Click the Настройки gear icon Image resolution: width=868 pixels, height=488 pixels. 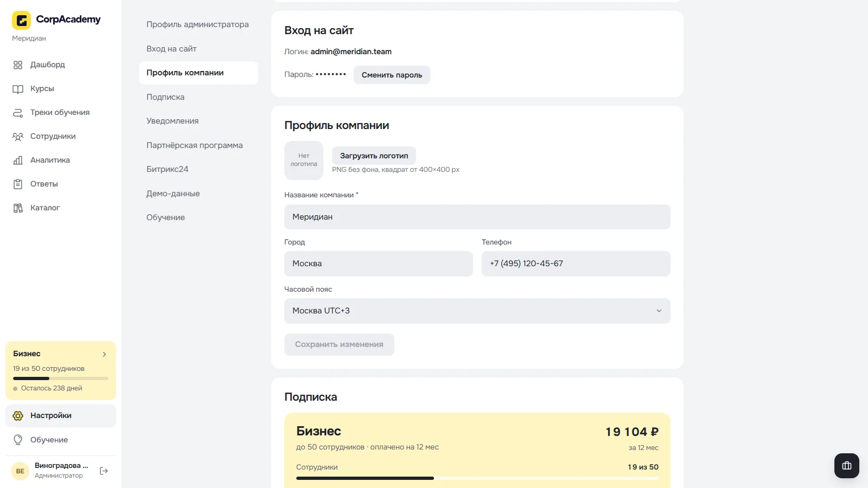(18, 416)
